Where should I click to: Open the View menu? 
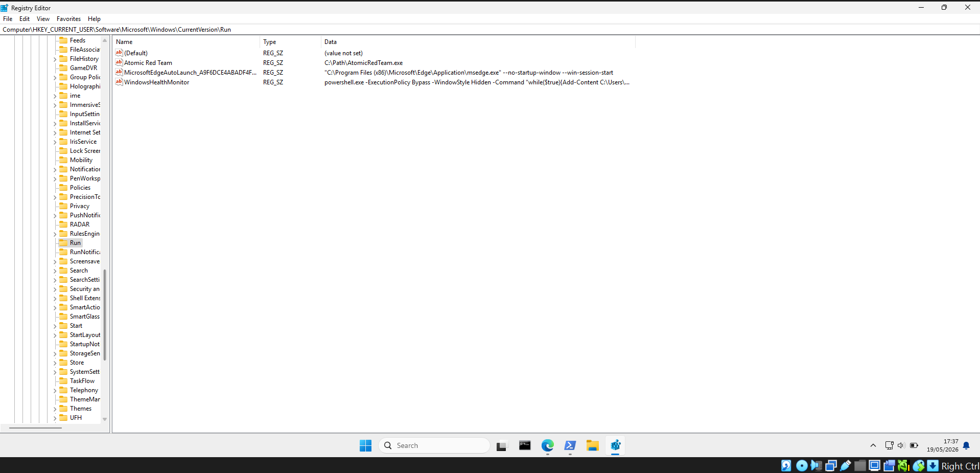click(x=43, y=19)
